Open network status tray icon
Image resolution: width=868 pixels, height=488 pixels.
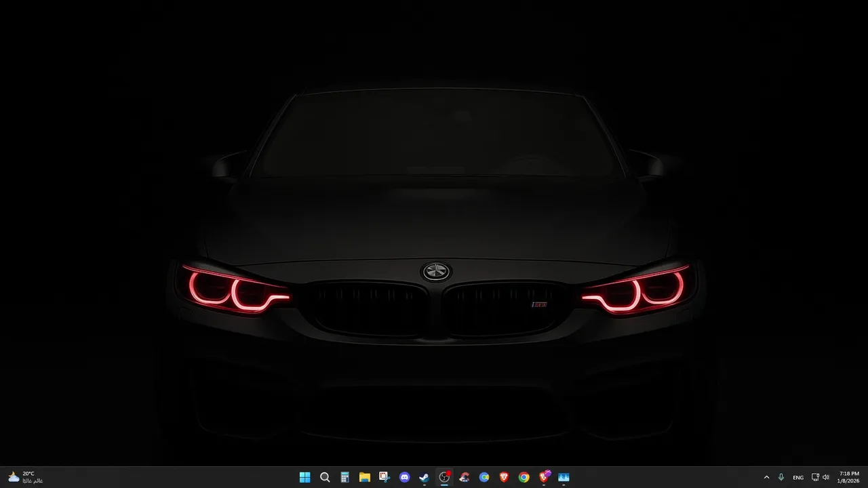[815, 477]
